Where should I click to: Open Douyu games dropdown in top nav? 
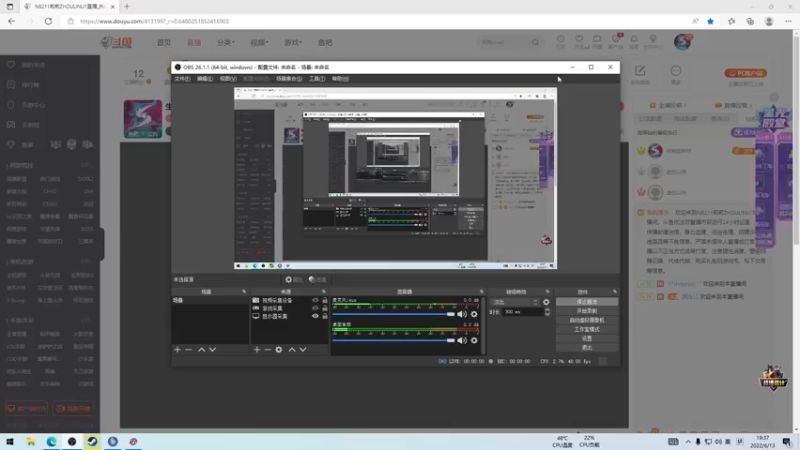point(293,42)
